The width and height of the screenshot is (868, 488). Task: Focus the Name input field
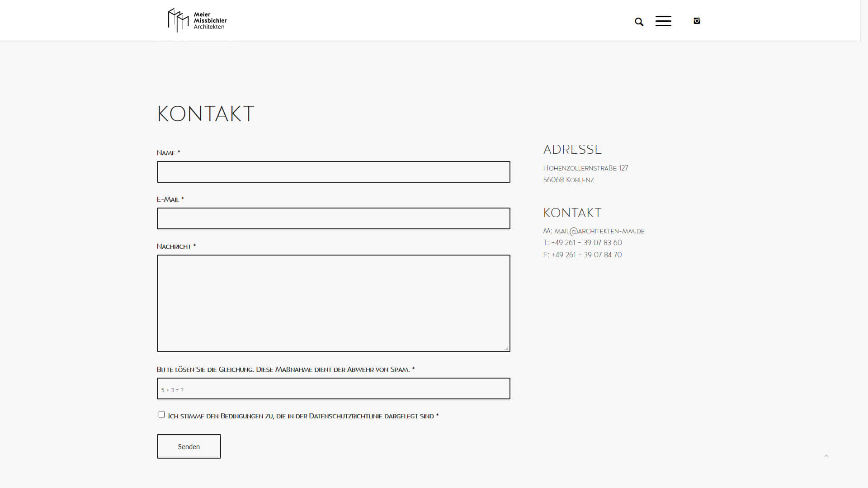[334, 172]
